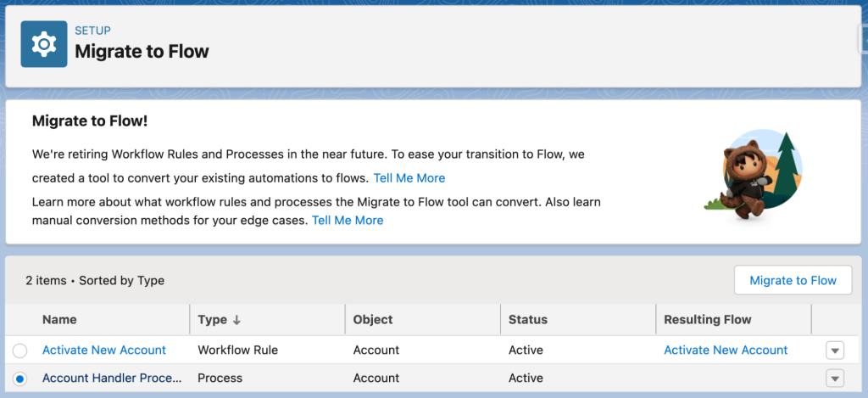Select the Account Handler Process radio button
The height and width of the screenshot is (398, 868).
[20, 378]
